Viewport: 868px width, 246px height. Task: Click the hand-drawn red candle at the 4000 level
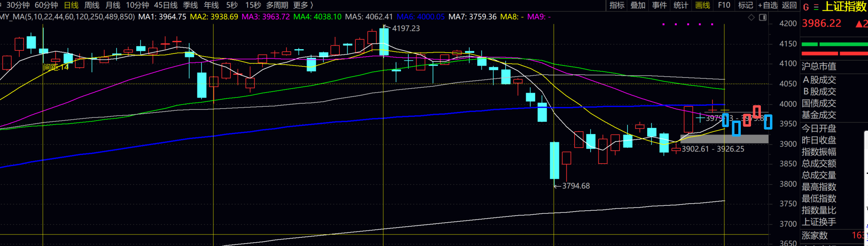click(757, 111)
